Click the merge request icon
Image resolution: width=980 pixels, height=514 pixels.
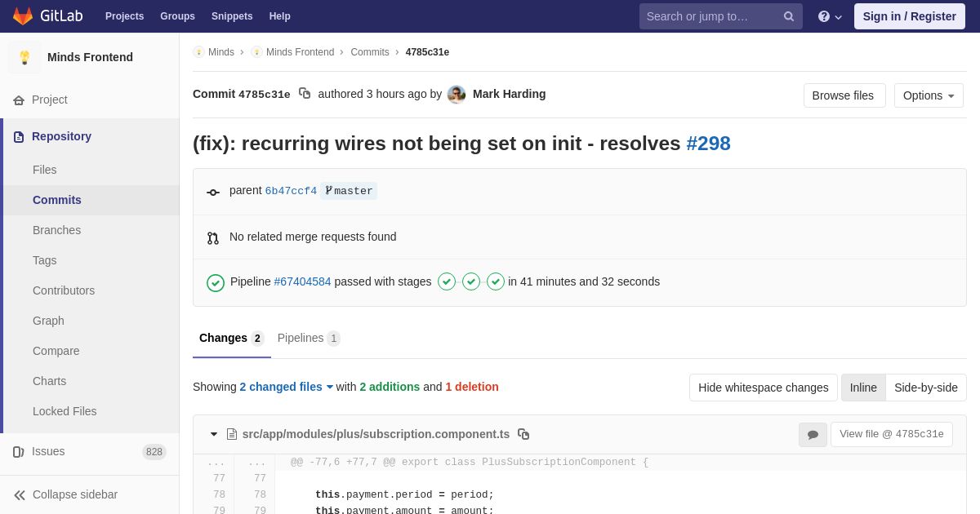tap(213, 238)
